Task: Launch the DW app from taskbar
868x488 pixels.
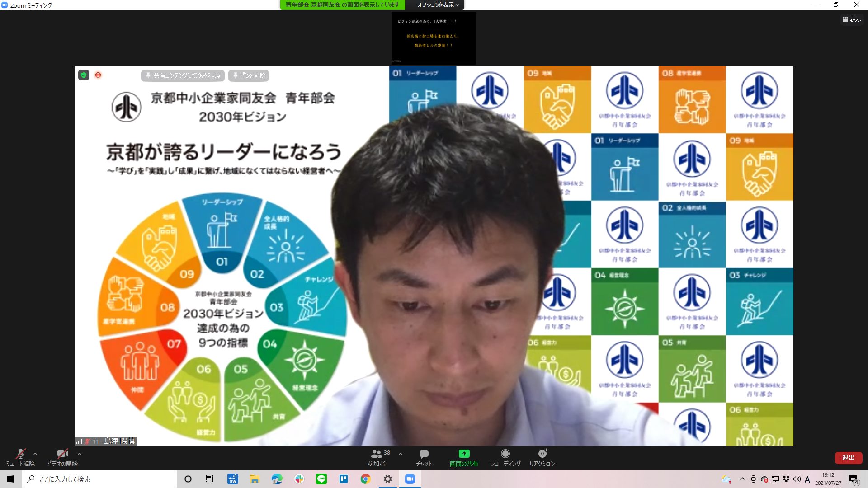Action: coord(233,479)
